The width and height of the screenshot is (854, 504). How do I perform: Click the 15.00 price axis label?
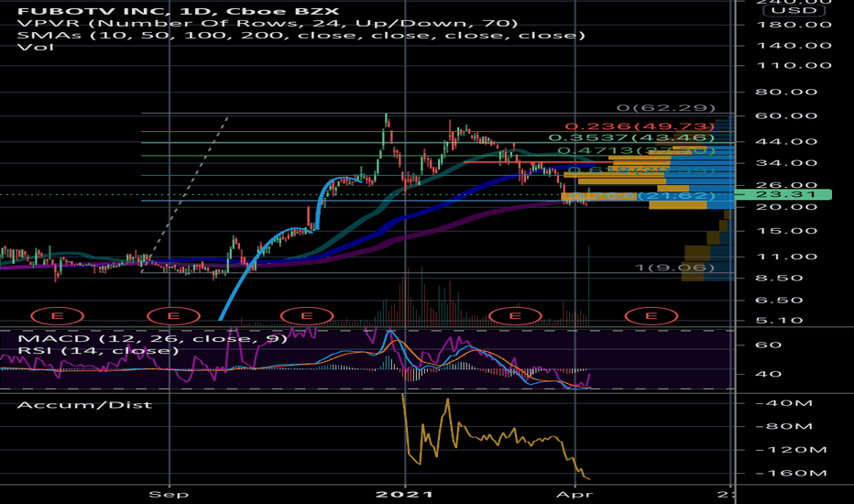click(x=786, y=231)
